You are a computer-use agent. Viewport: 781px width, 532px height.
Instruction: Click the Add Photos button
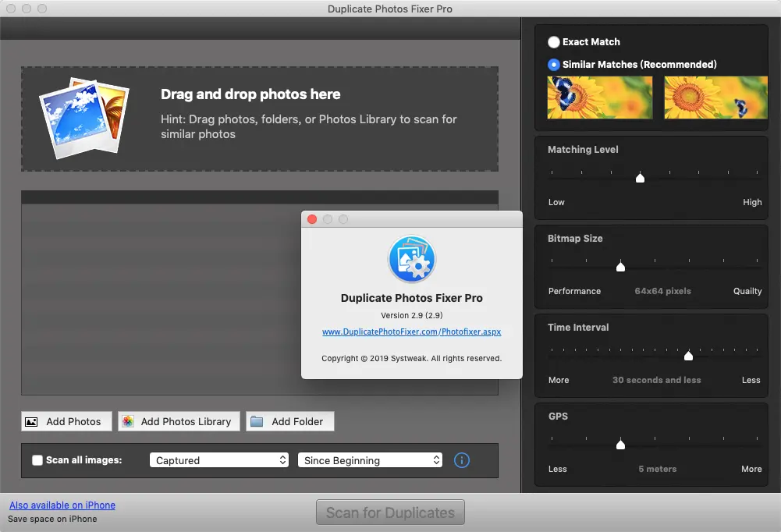pyautogui.click(x=66, y=421)
